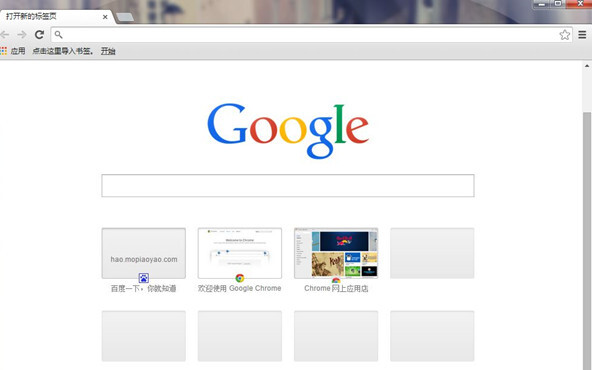Open a new tab with the tab button
Viewport: 592px width, 370px height.
pos(125,17)
